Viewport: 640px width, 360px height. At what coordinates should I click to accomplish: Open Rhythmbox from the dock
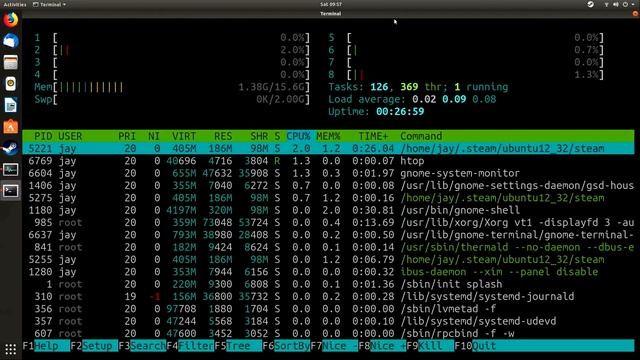click(x=11, y=84)
